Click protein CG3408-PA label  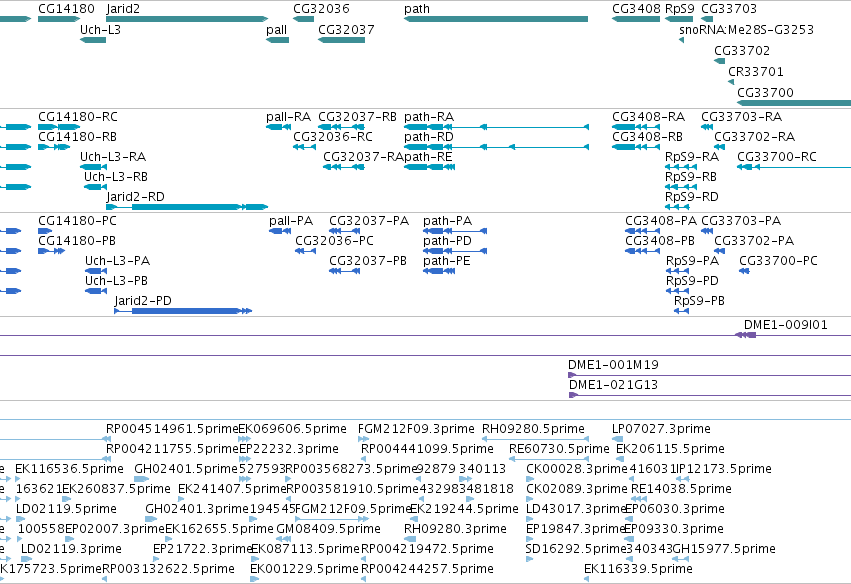(661, 221)
